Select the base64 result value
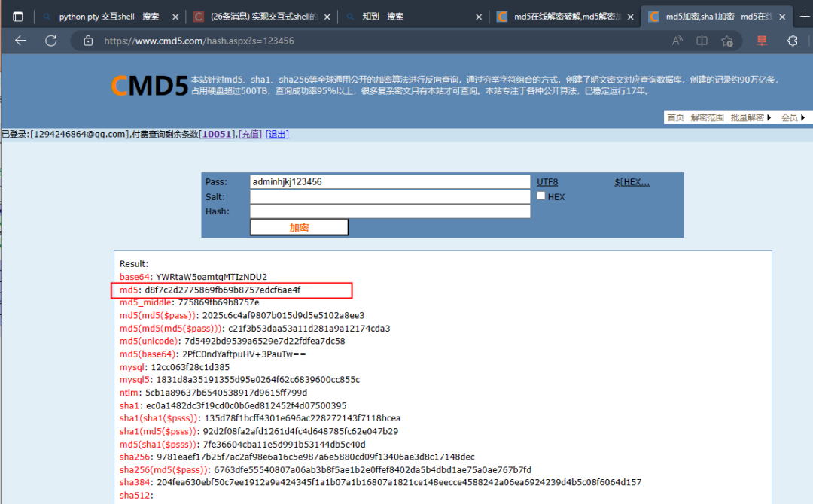 [x=212, y=277]
